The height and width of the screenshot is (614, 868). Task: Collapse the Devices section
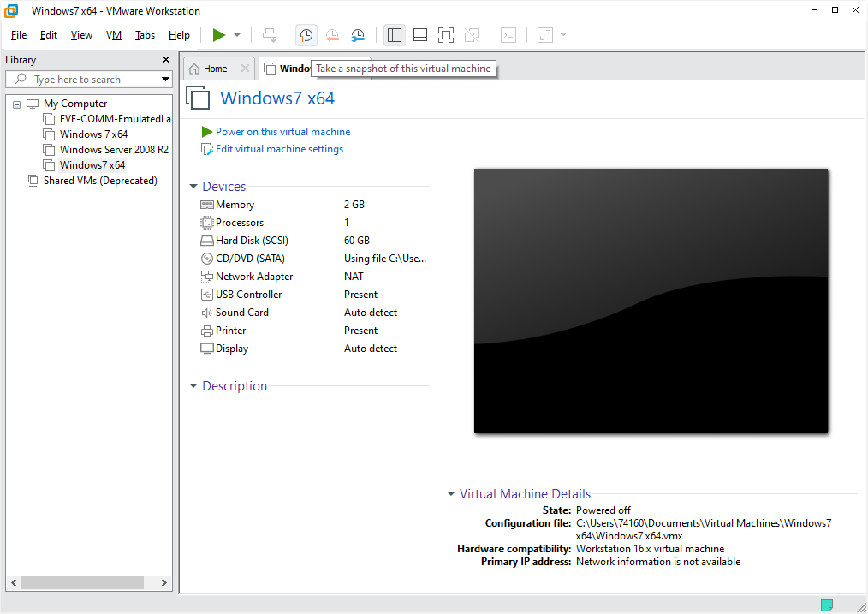click(x=193, y=187)
